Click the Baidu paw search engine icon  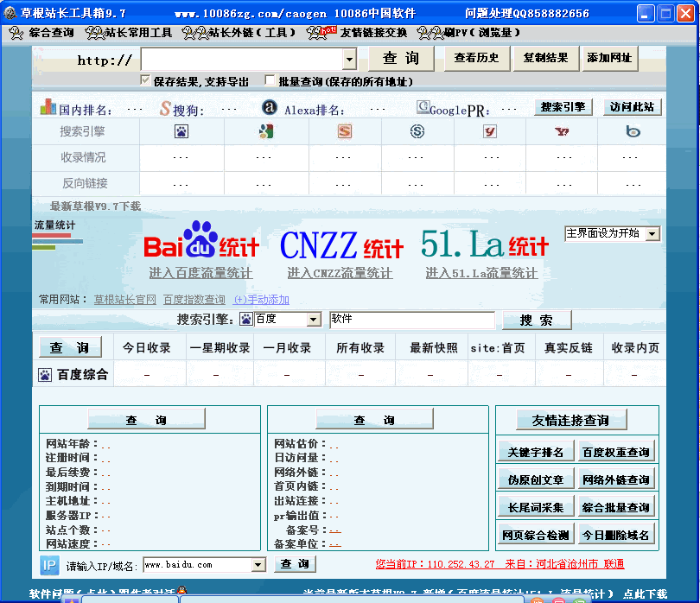coord(181,131)
